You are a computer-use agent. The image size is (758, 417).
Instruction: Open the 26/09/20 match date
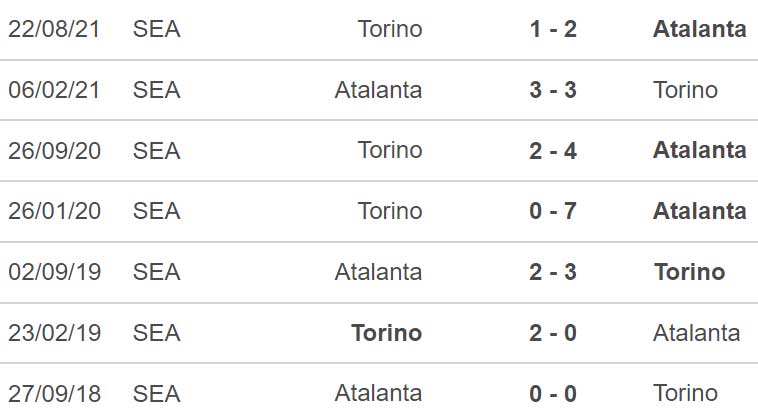coord(54,150)
